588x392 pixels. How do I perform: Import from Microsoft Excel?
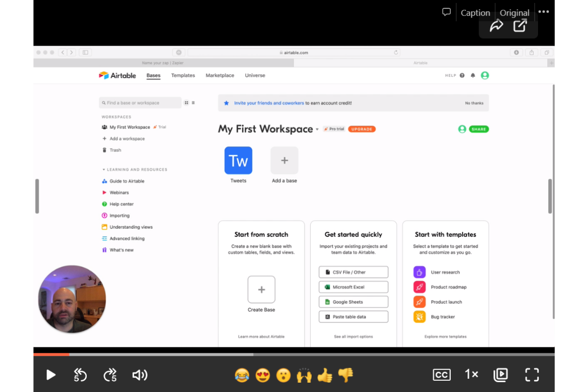click(x=353, y=287)
